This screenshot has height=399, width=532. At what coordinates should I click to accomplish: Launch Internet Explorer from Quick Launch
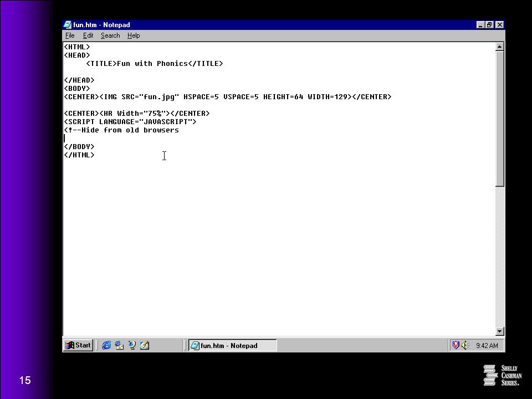[x=106, y=345]
